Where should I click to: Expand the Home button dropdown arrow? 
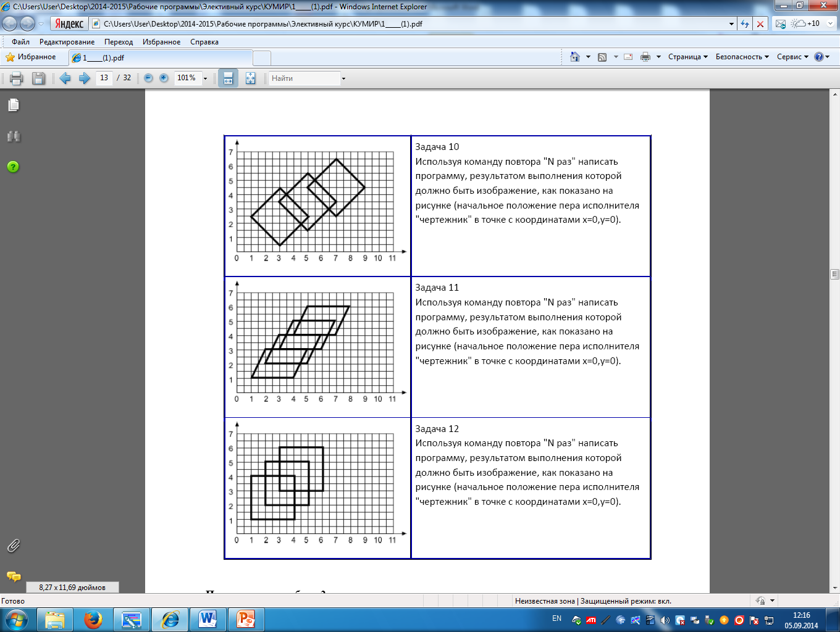click(588, 57)
